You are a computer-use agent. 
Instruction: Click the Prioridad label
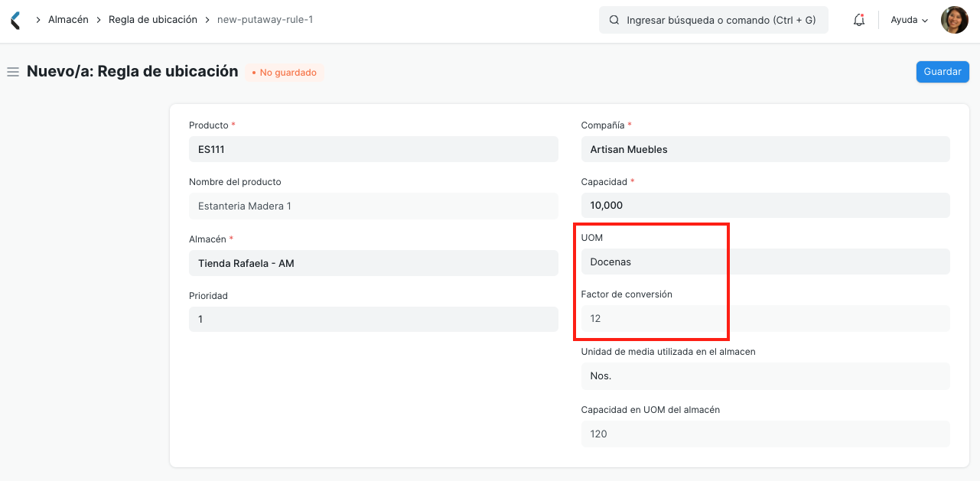pyautogui.click(x=208, y=295)
